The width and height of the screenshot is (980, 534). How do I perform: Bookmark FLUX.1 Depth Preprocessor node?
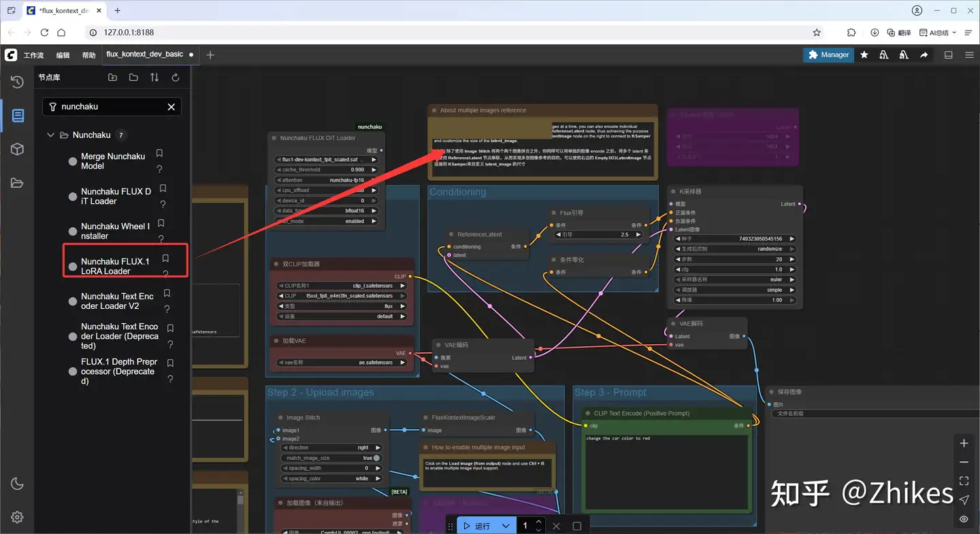pos(170,363)
